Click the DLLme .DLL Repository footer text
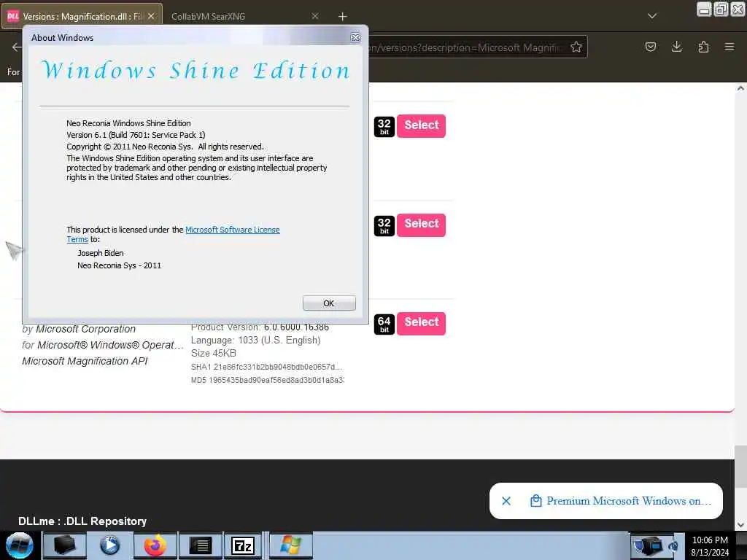747x560 pixels. pyautogui.click(x=82, y=521)
